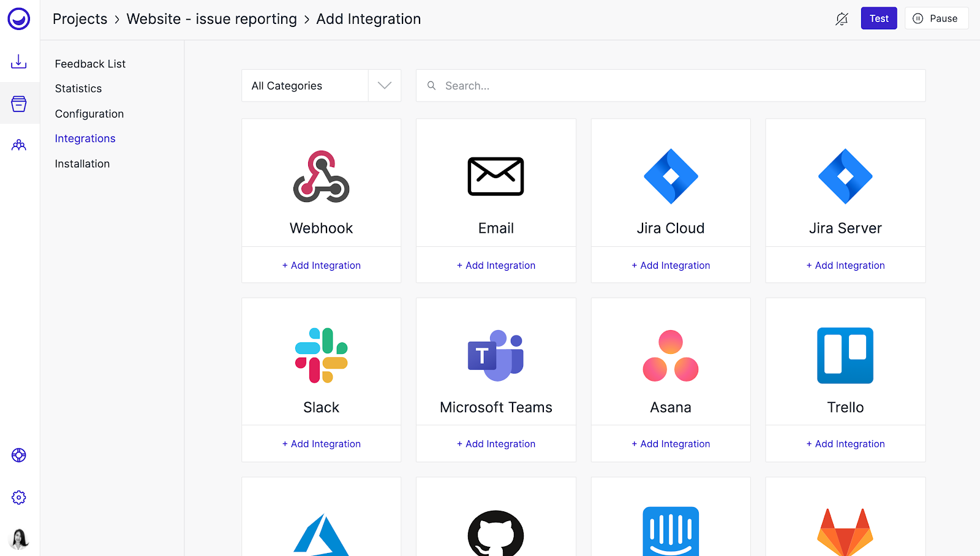Click the Asana logo
The image size is (980, 556).
(671, 356)
